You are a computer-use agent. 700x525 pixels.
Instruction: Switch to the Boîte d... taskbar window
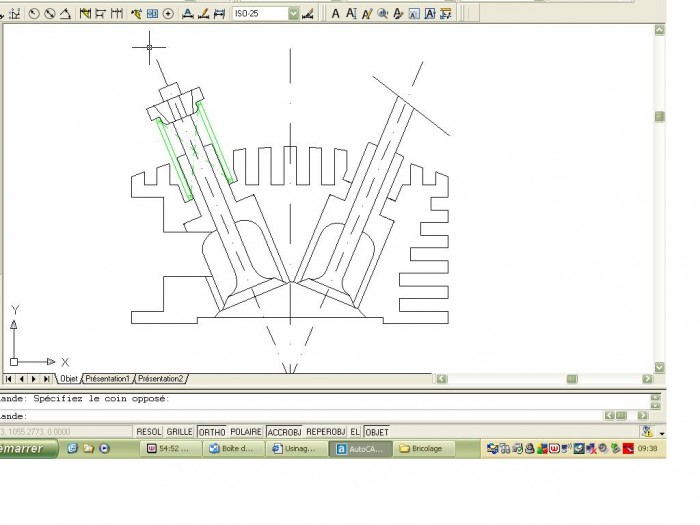tap(234, 449)
